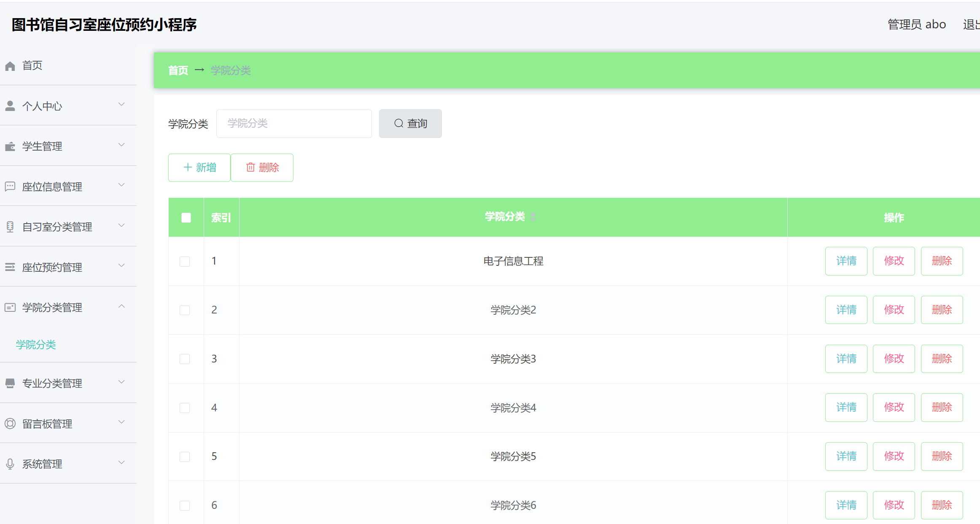This screenshot has width=980, height=524.
Task: Go to 首页 in the breadcrumb
Action: coord(178,70)
